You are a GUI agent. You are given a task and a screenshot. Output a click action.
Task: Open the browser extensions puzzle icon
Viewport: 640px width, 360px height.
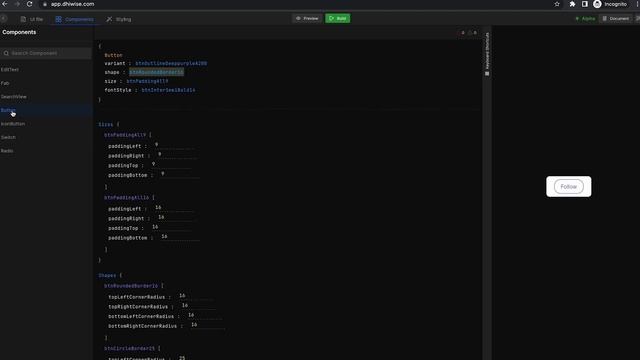(x=572, y=4)
